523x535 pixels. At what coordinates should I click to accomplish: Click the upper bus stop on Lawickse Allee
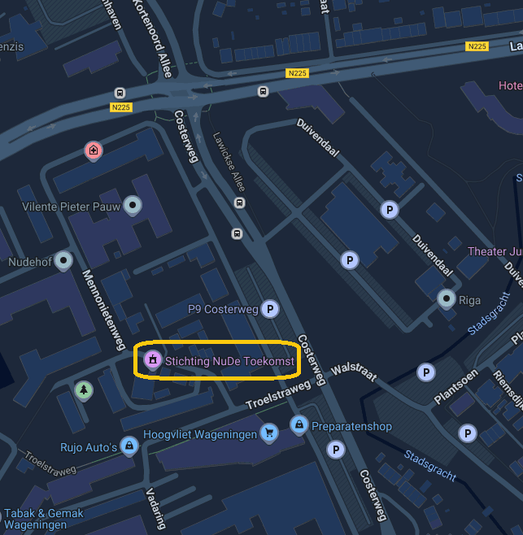click(x=239, y=203)
